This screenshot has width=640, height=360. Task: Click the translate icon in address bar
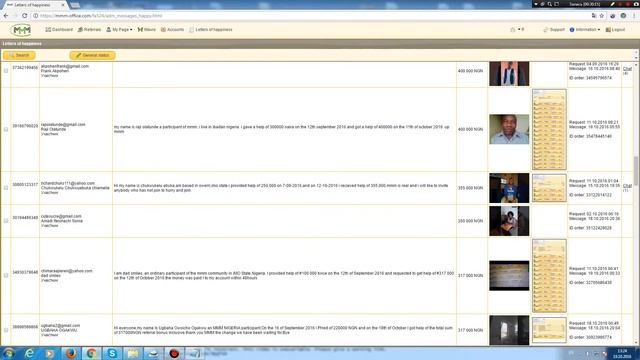point(593,16)
